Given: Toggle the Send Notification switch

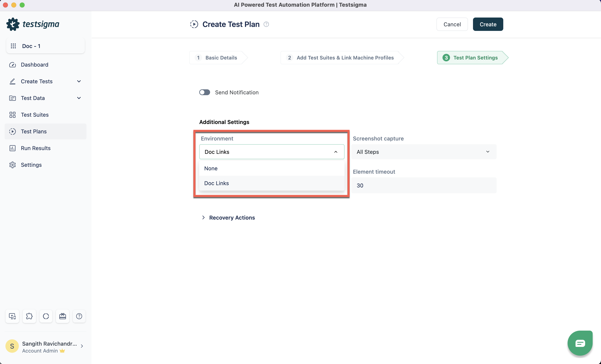Looking at the screenshot, I should coord(204,92).
